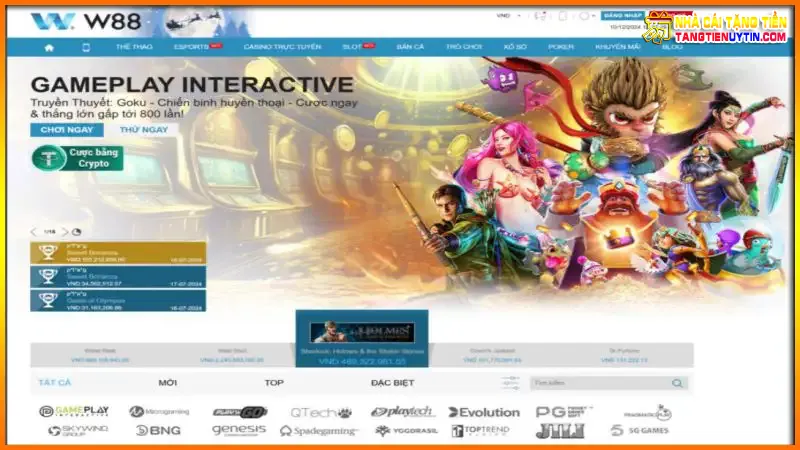Open the filter sliders icon

coord(510,383)
